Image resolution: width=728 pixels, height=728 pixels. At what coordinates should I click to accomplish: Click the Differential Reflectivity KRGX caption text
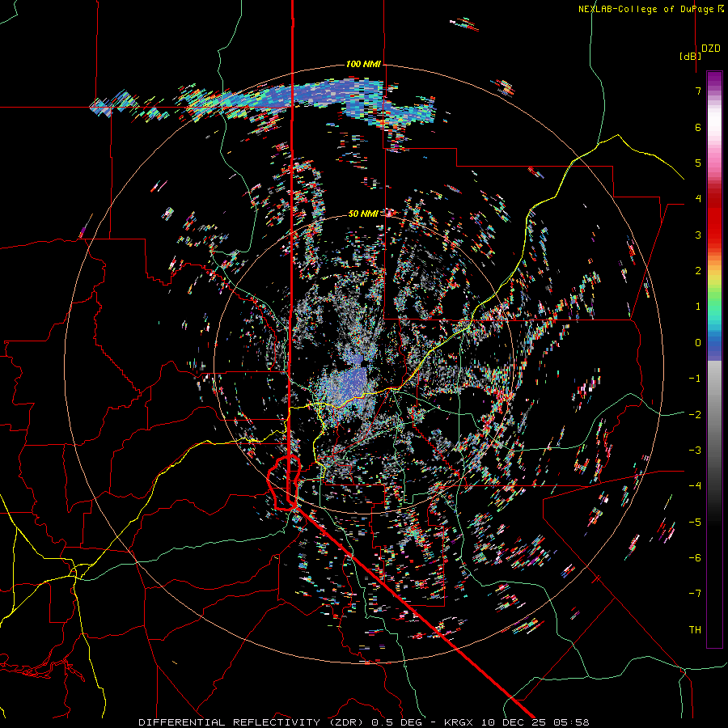(364, 722)
